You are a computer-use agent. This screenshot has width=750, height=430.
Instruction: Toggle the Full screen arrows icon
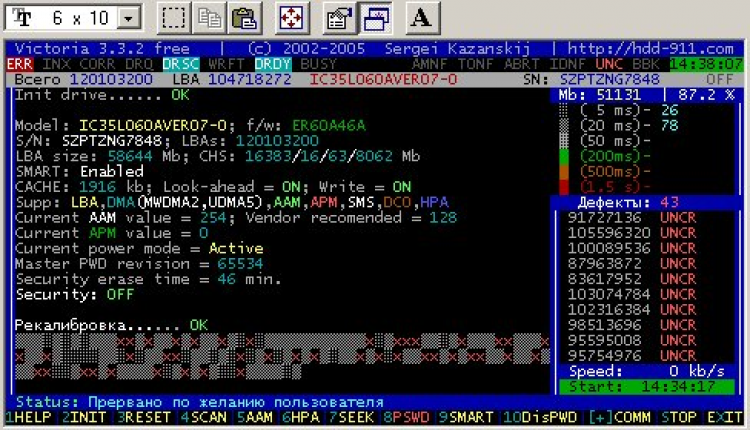[x=291, y=18]
